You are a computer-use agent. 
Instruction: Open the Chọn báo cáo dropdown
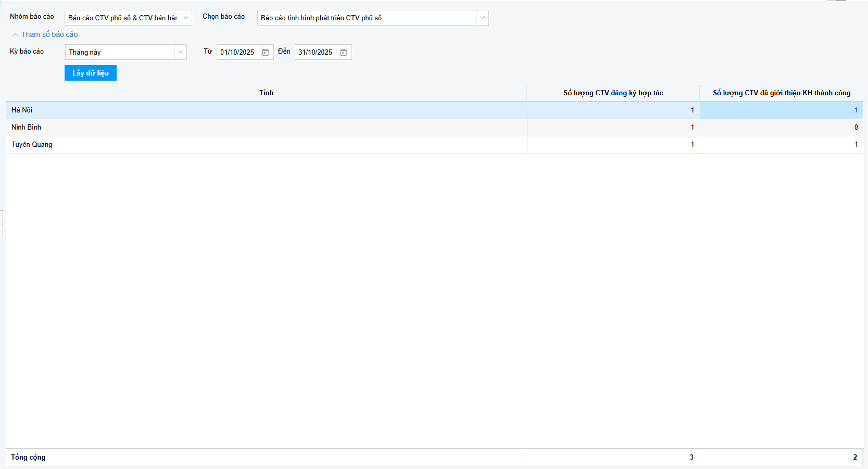pos(483,18)
